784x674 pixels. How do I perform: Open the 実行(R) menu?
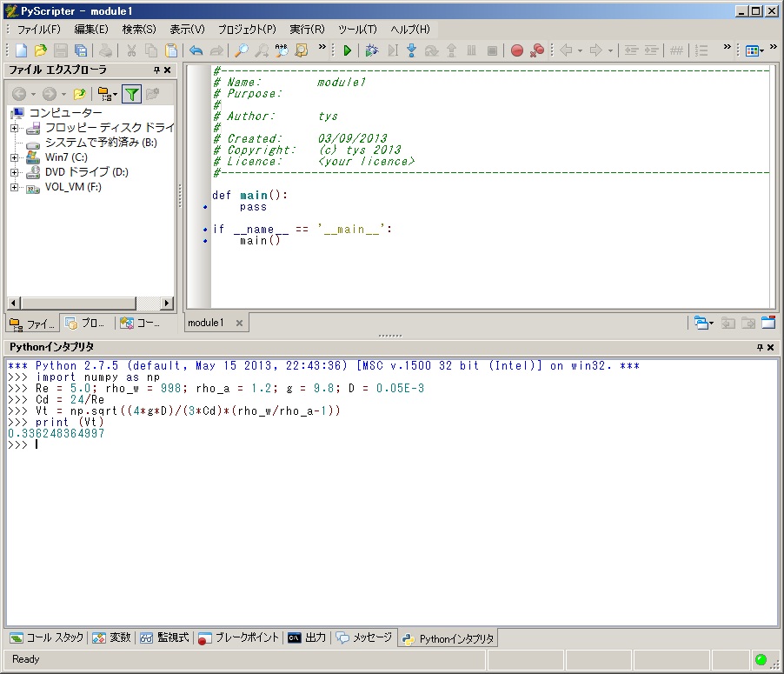pos(307,30)
